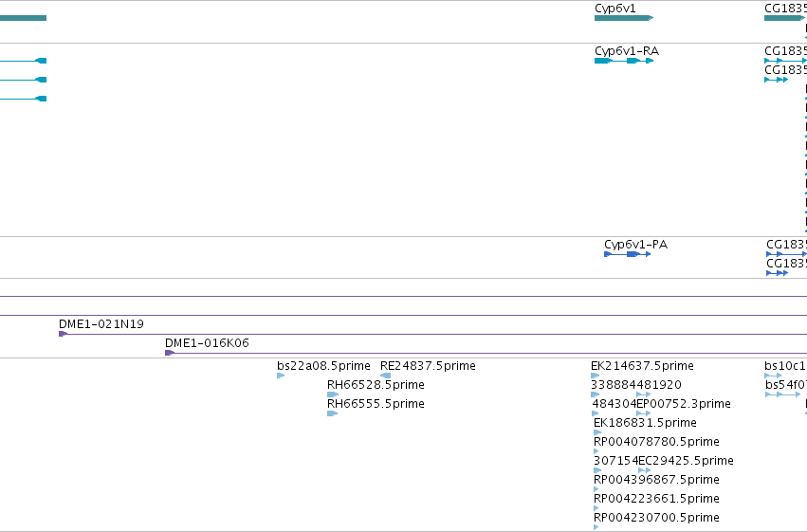The image size is (807, 532).
Task: Select the Cyp6v1-PA coding region glyph
Action: tap(628, 254)
